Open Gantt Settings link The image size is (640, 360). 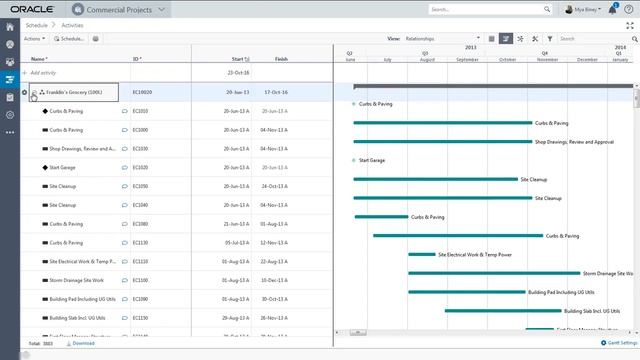619,343
